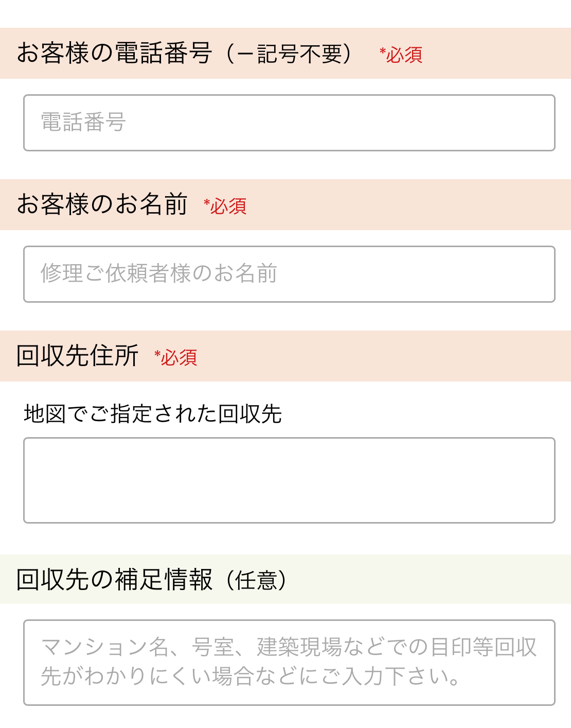Click the お客様の電話番号 heading label

(x=114, y=53)
